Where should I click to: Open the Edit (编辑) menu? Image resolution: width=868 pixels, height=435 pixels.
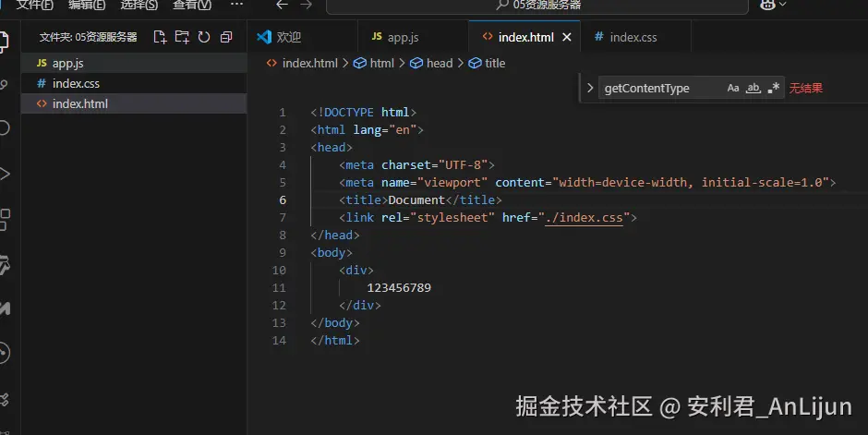[87, 5]
